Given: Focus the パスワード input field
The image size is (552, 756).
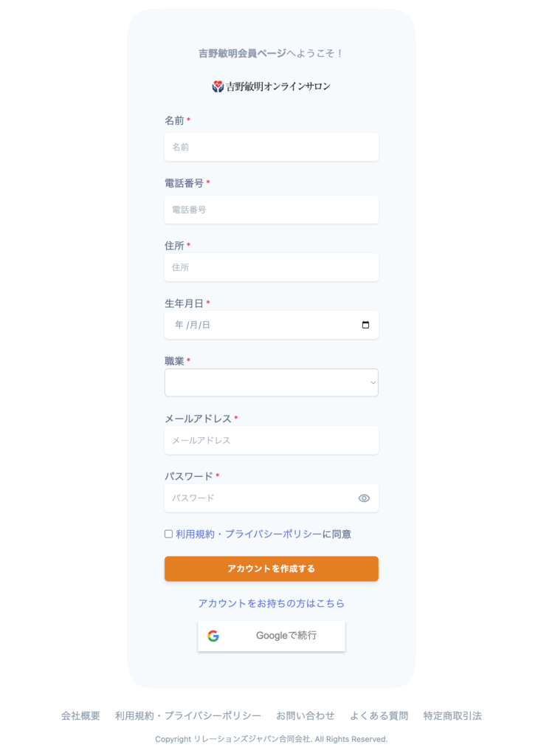Looking at the screenshot, I should pos(258,498).
